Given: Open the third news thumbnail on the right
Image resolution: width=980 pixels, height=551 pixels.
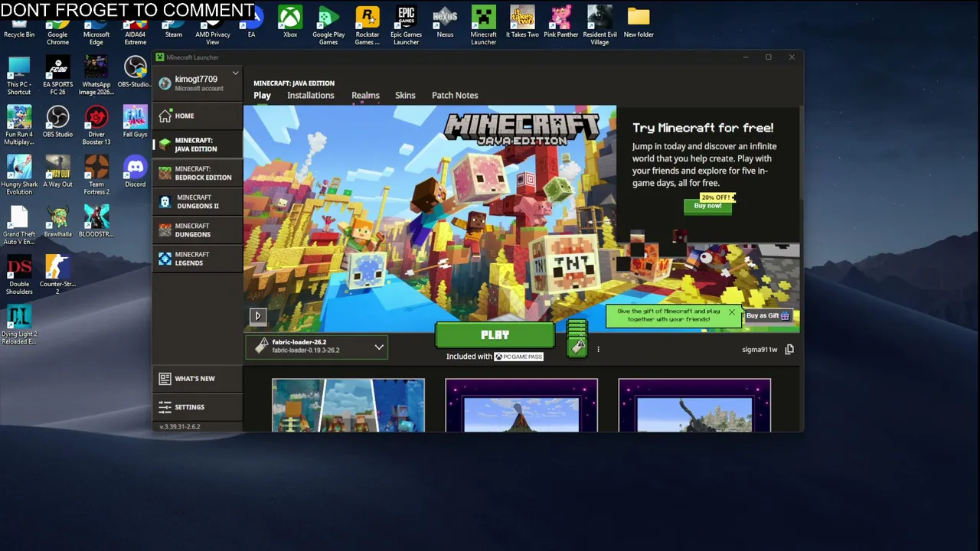Looking at the screenshot, I should click(694, 405).
